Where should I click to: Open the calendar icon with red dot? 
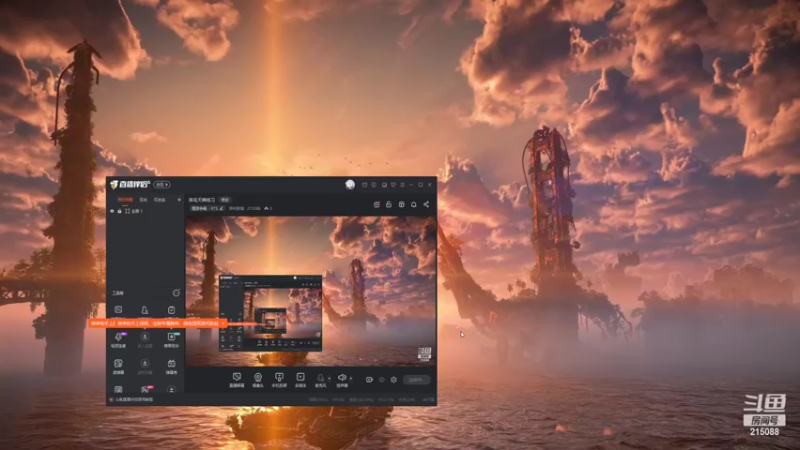click(x=377, y=205)
